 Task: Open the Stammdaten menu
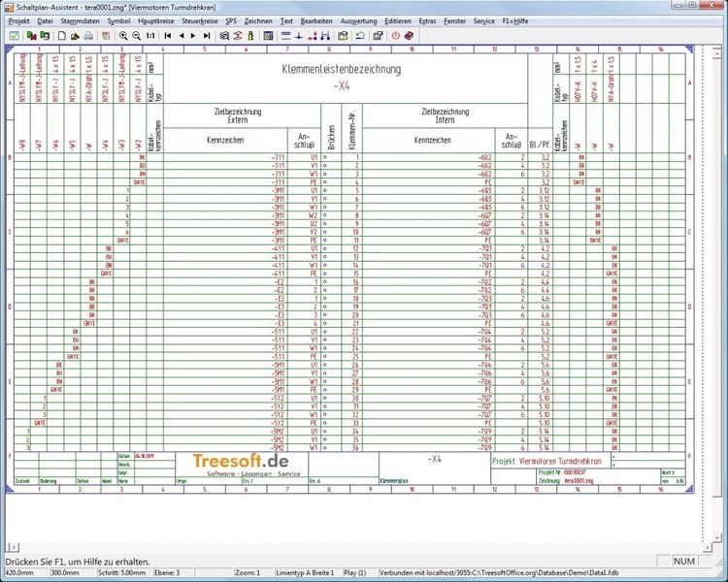pos(81,19)
